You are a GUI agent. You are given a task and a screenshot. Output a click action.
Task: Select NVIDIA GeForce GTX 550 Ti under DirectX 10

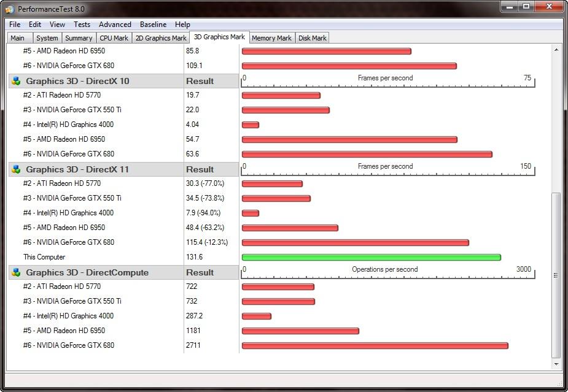coord(72,110)
